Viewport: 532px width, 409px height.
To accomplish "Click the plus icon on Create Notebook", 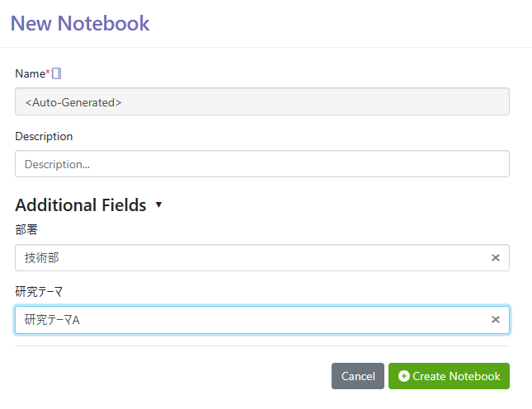I will pyautogui.click(x=404, y=376).
